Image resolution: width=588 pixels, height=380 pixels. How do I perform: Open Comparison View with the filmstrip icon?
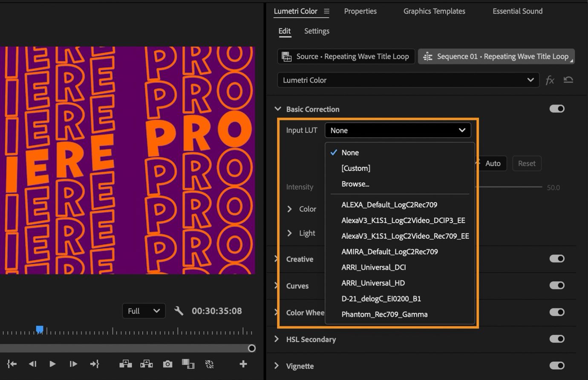click(188, 364)
